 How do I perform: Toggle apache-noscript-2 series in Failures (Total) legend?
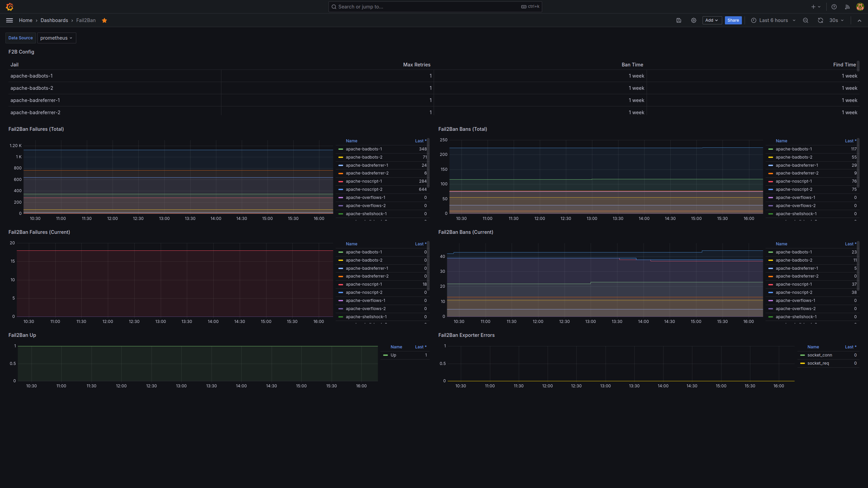[364, 189]
